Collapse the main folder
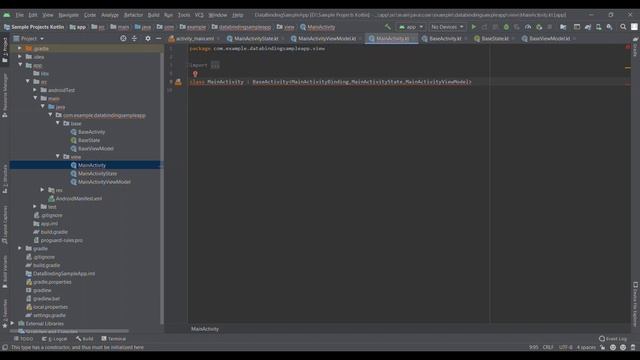Screen dimensions: 640x360 click(x=35, y=98)
